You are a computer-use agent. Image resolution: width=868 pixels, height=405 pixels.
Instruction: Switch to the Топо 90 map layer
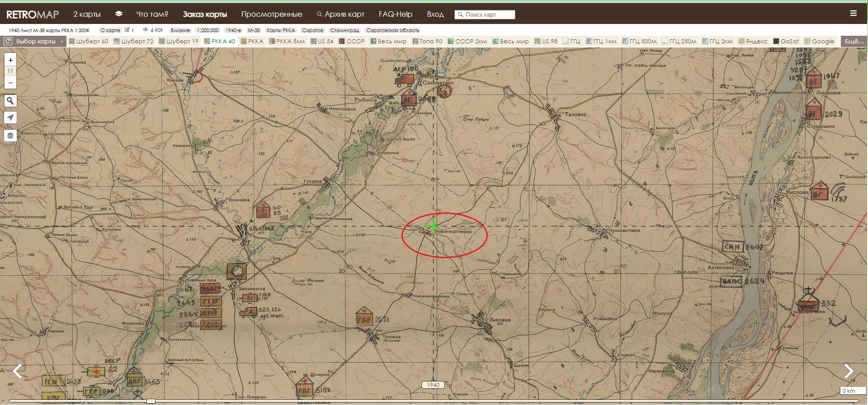tap(427, 41)
